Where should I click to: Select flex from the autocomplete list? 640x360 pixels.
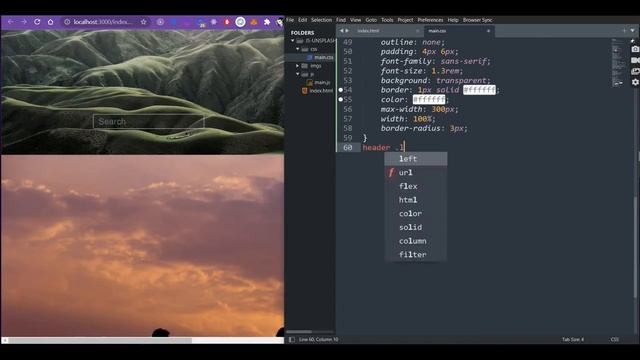click(x=416, y=186)
